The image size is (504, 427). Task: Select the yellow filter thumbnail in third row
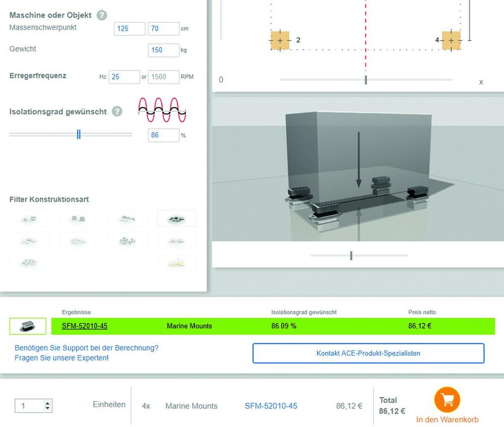click(x=176, y=263)
